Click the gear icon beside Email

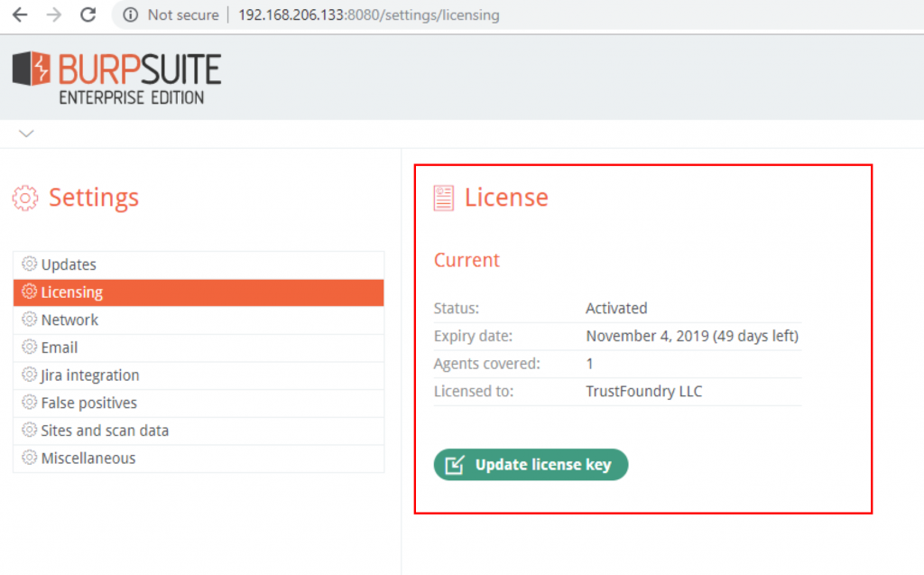point(29,348)
